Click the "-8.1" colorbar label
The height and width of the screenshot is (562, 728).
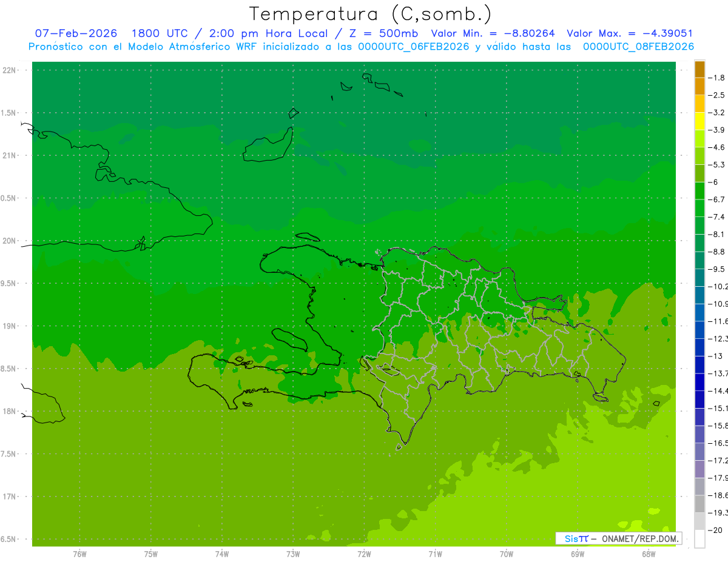(716, 234)
